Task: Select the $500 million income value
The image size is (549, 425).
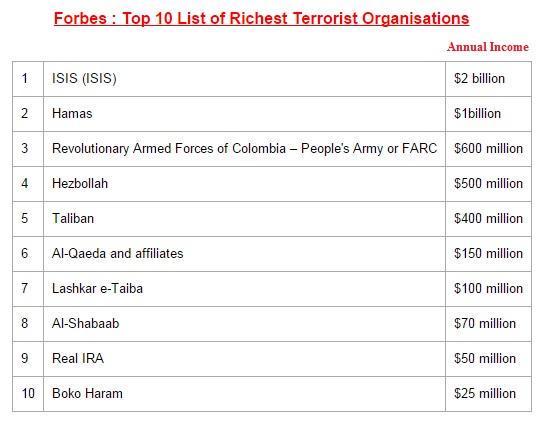Action: [488, 184]
